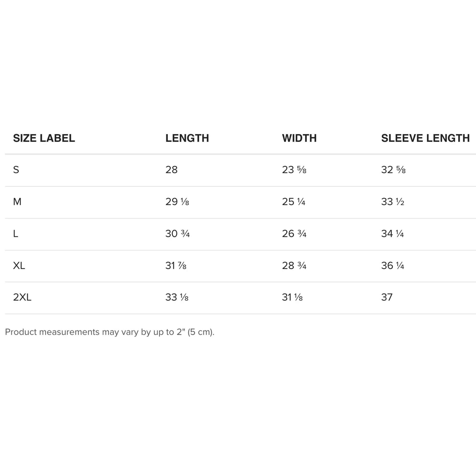This screenshot has width=476, height=476.
Task: Select the M size label cell
Action: (17, 202)
